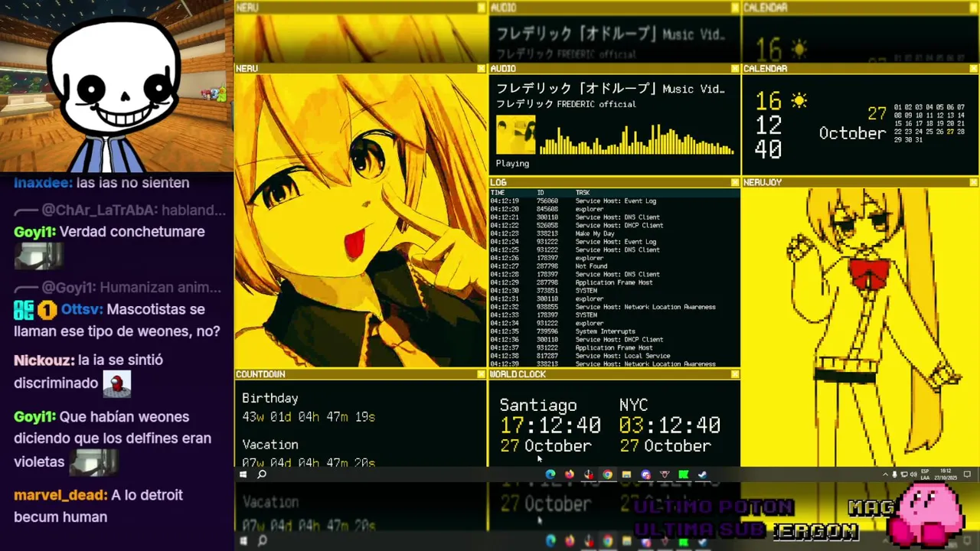Select day 31 in the mini calendar grid
980x551 pixels.
click(917, 139)
